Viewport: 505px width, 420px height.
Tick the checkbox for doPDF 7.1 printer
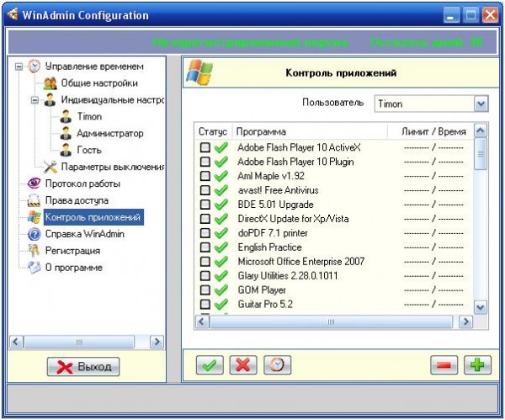click(205, 233)
